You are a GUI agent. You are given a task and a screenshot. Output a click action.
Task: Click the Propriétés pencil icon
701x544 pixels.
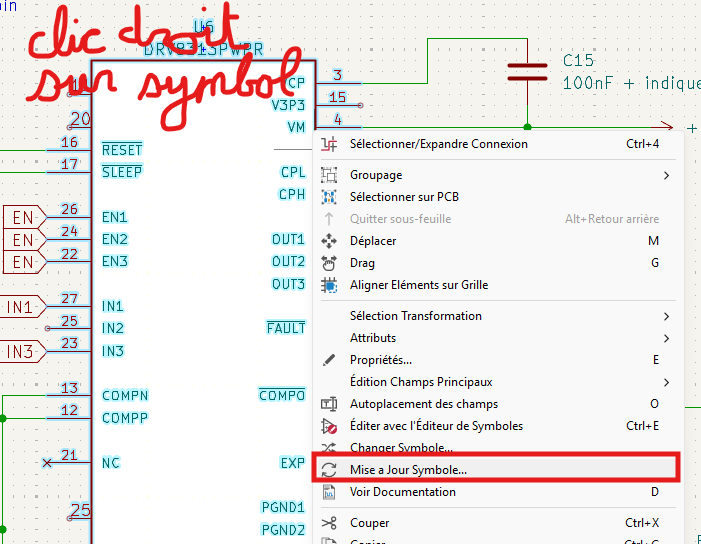coord(329,360)
